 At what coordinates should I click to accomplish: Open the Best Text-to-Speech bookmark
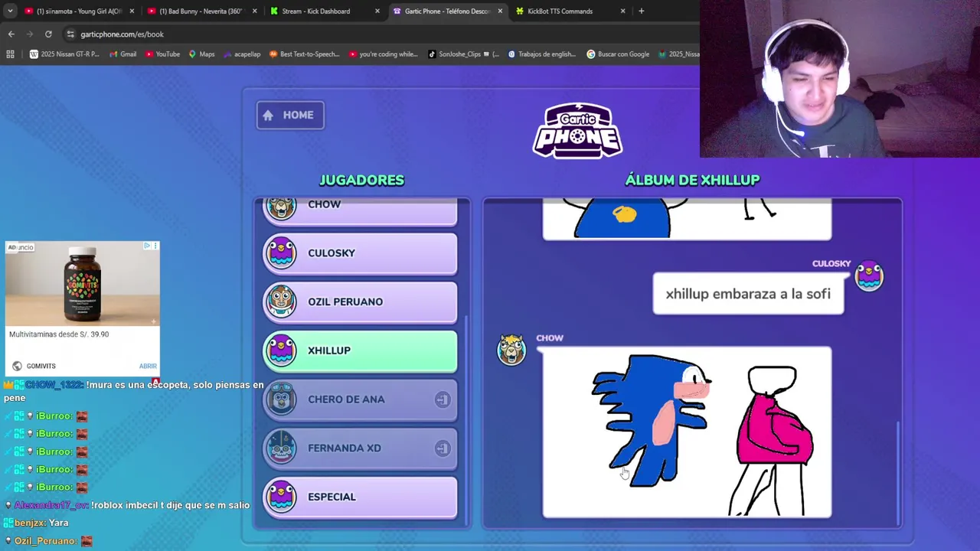(x=304, y=54)
